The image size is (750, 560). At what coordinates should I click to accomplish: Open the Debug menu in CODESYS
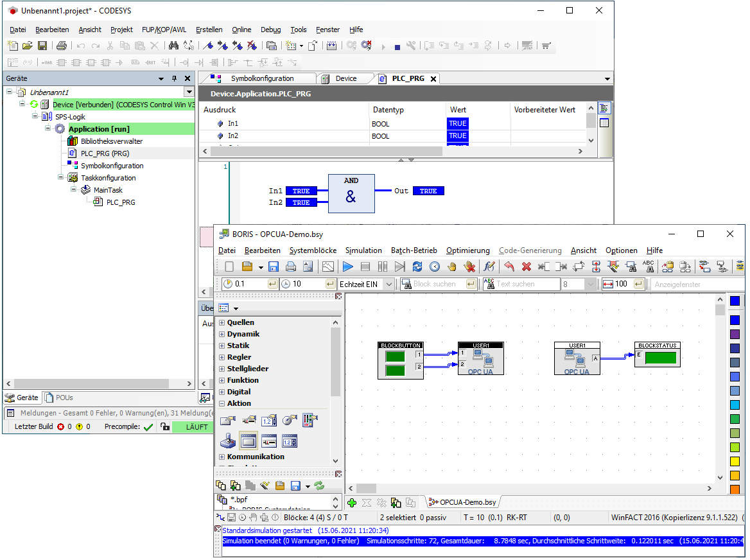pos(271,30)
